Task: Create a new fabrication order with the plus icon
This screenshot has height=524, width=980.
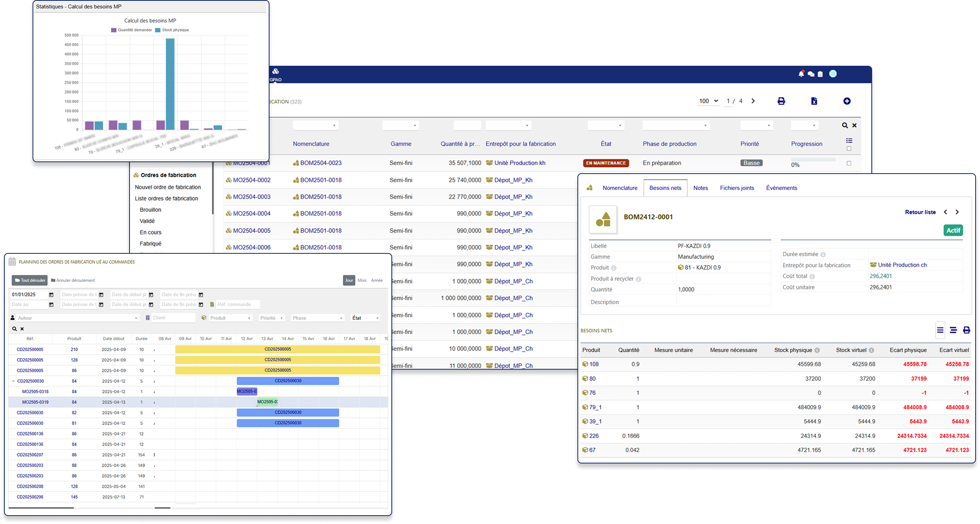Action: pyautogui.click(x=847, y=101)
